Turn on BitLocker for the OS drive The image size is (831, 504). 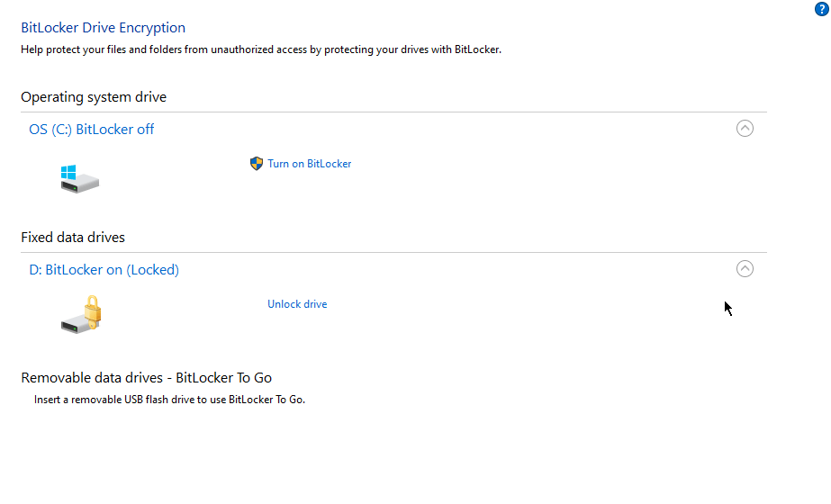[309, 164]
